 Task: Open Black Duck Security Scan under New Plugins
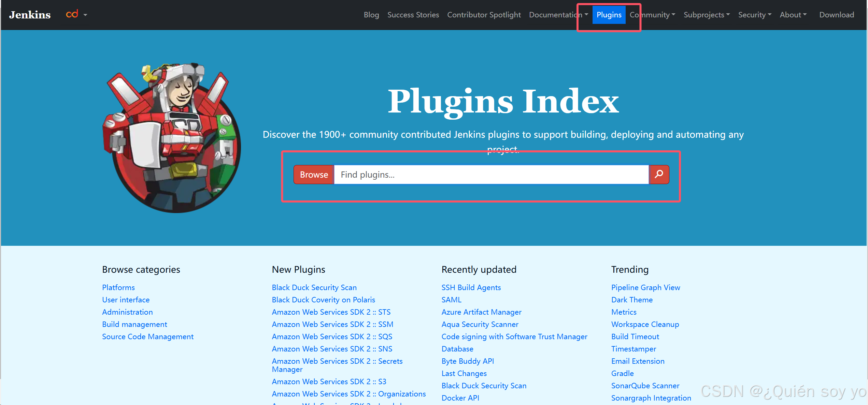314,287
